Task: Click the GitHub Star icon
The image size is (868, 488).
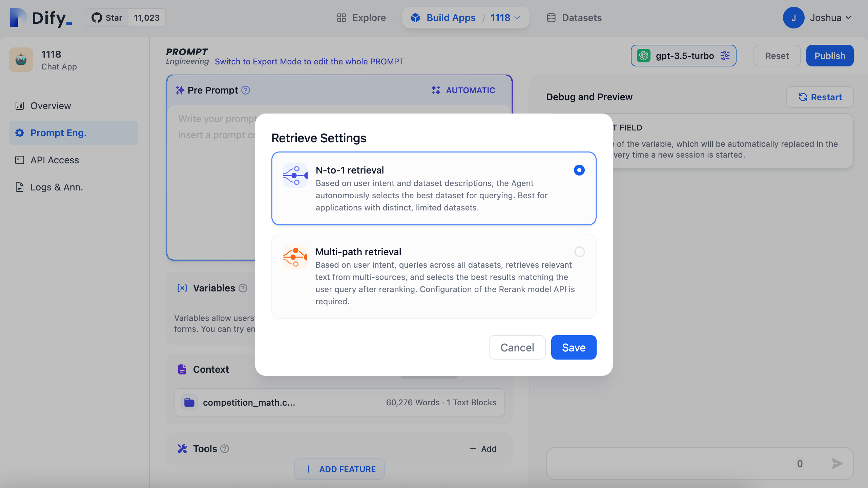Action: [97, 18]
